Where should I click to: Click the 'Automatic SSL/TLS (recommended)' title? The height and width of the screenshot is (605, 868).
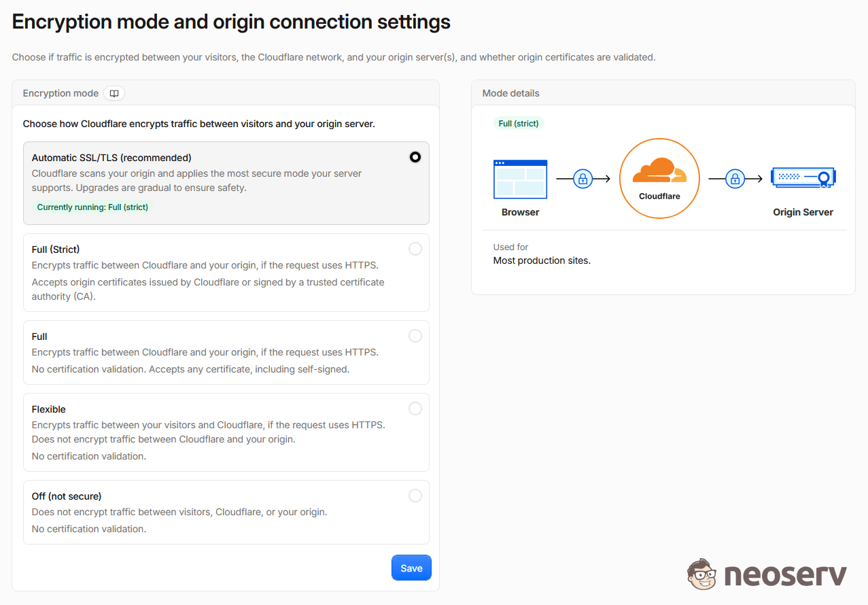point(111,158)
